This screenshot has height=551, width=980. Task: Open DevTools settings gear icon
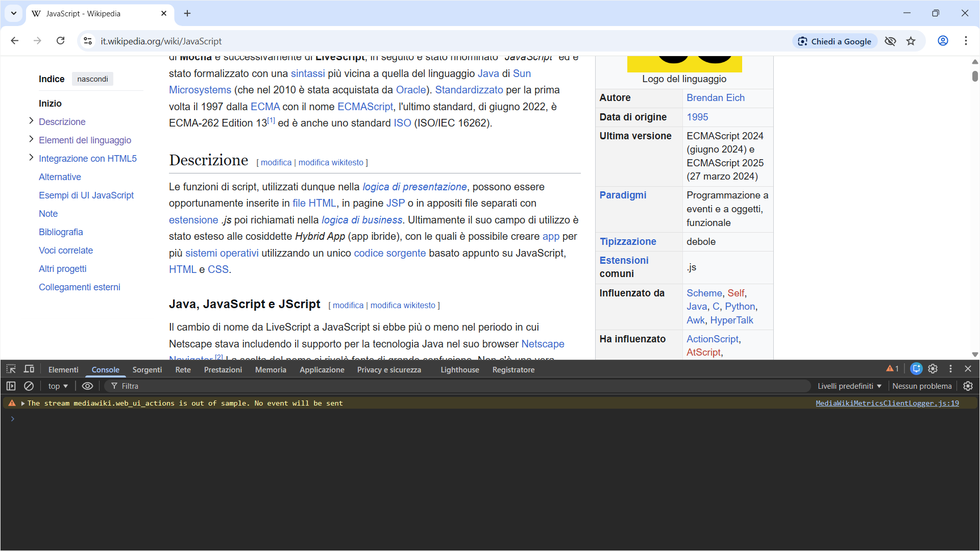tap(933, 369)
